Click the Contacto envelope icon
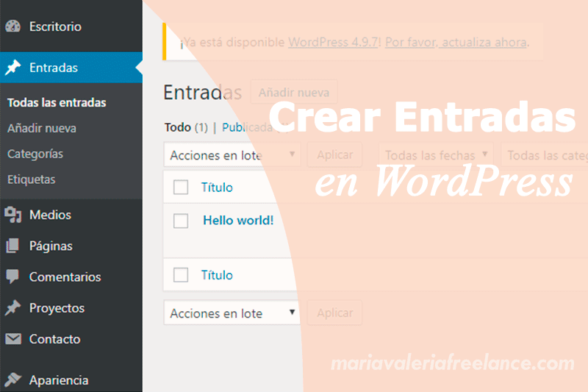The height and width of the screenshot is (392, 588). [13, 339]
